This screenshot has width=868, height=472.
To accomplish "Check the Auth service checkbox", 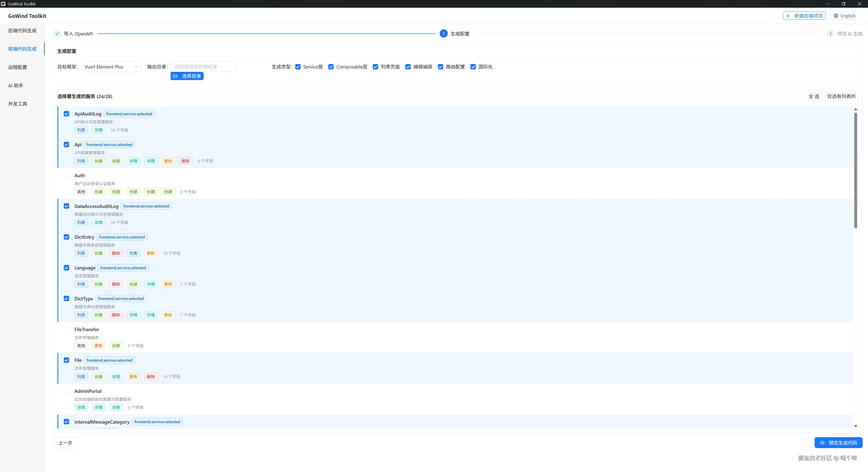I will click(x=66, y=175).
